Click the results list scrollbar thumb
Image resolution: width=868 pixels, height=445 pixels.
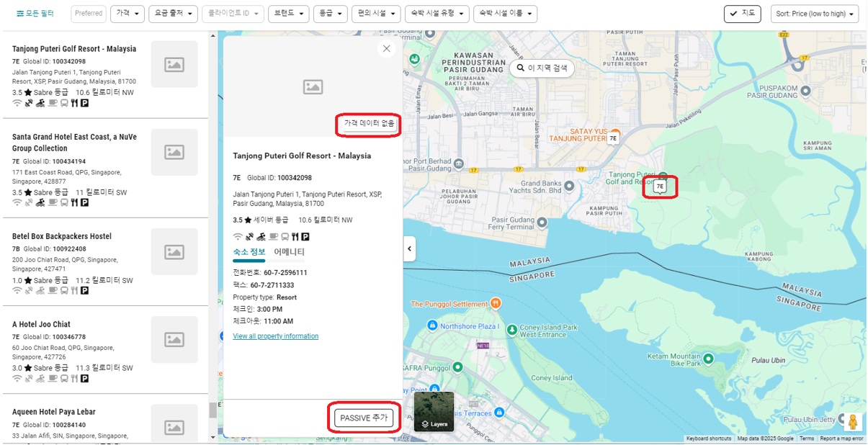212,410
